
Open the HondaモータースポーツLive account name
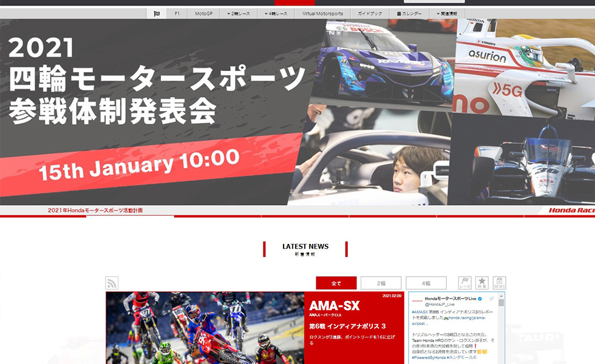click(x=450, y=298)
